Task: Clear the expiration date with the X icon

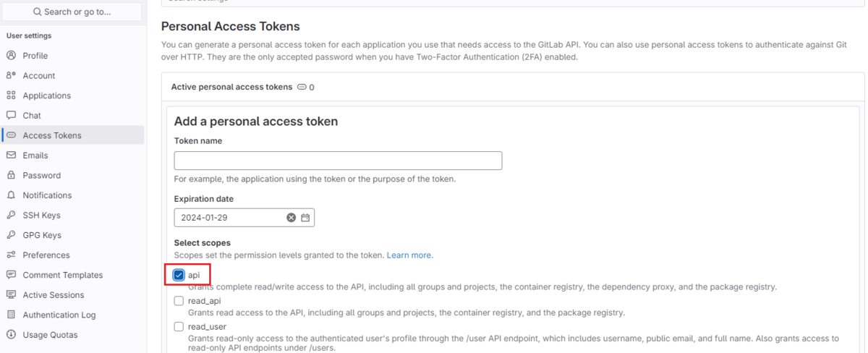Action: (291, 218)
